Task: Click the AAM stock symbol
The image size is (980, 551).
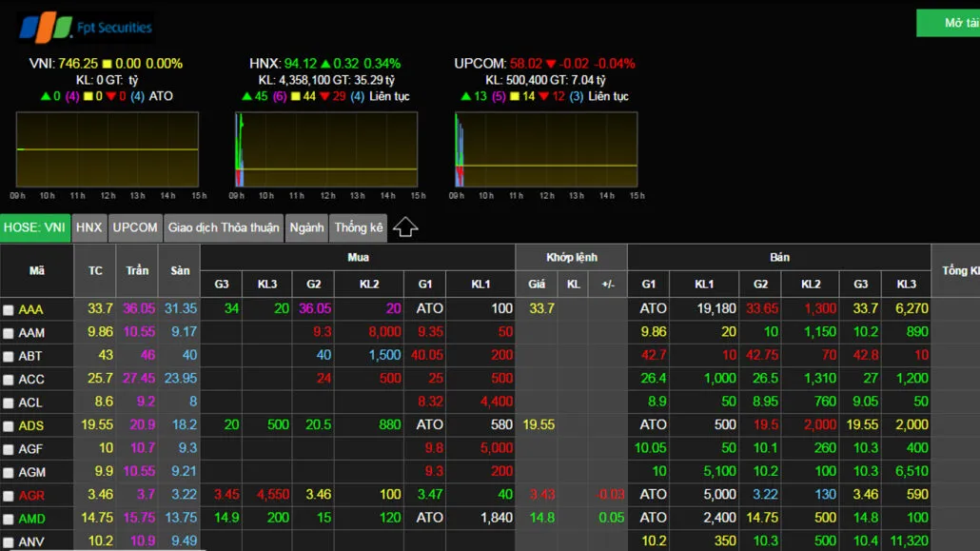Action: click(x=31, y=333)
